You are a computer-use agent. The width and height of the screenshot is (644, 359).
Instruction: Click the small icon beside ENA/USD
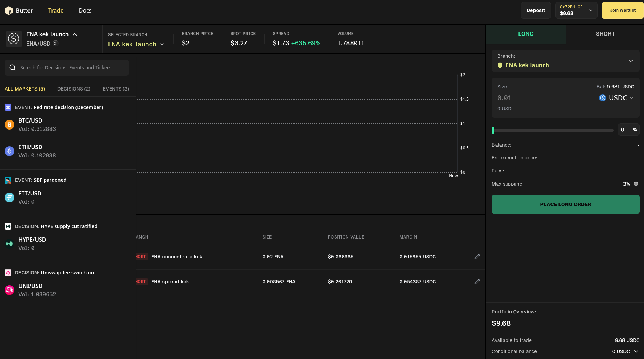tap(55, 44)
